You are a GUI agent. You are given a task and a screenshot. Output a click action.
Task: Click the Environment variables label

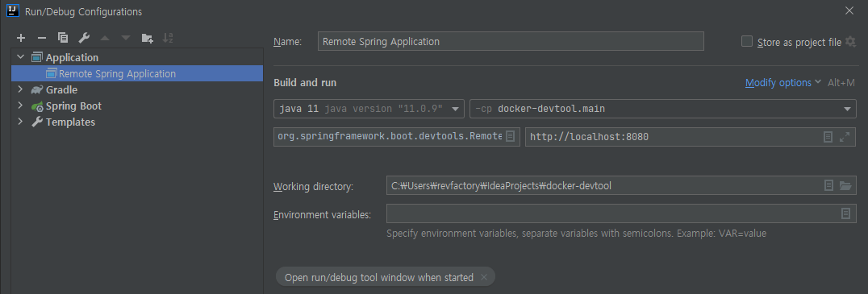(x=322, y=214)
